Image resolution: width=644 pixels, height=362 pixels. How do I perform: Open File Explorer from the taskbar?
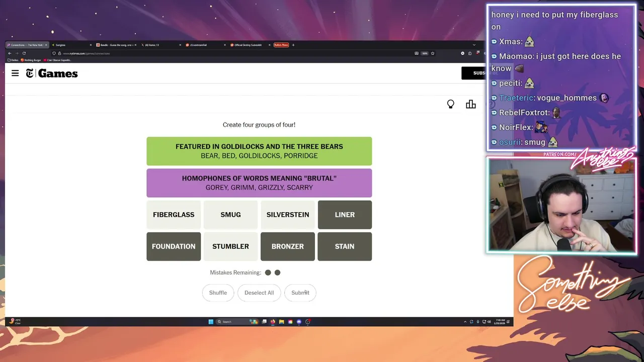click(x=282, y=322)
